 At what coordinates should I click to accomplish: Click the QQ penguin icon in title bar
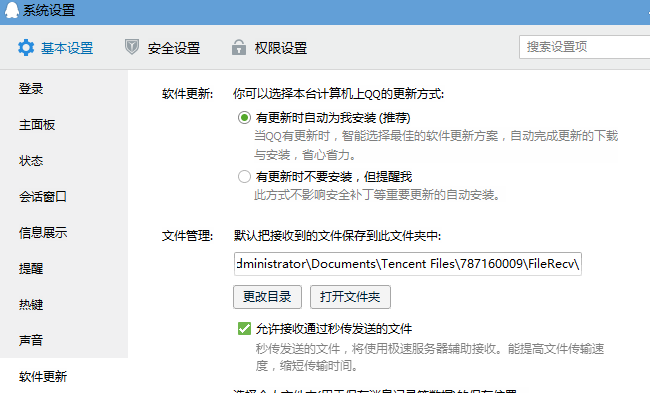point(12,10)
